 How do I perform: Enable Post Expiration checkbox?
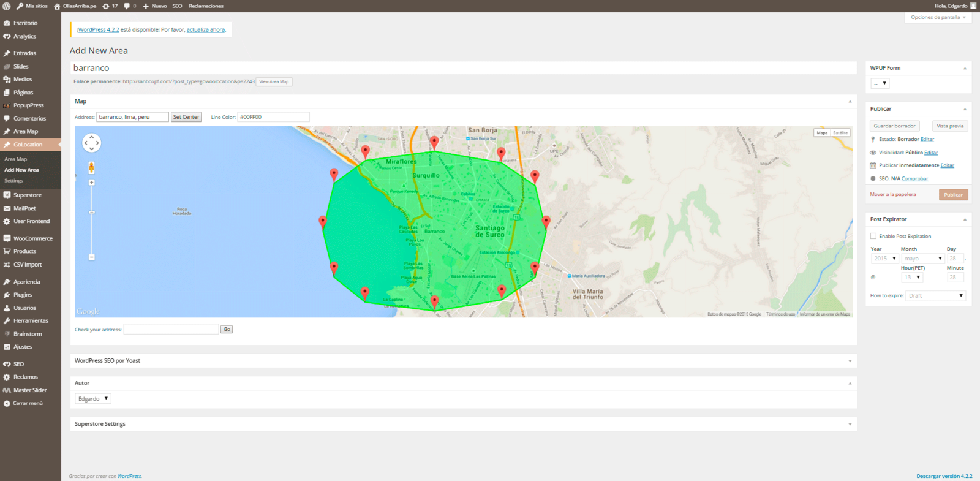click(x=873, y=236)
